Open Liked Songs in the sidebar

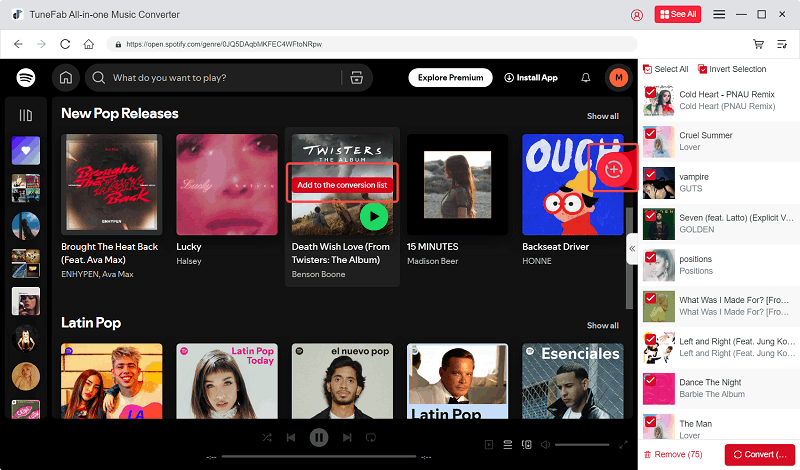point(26,151)
